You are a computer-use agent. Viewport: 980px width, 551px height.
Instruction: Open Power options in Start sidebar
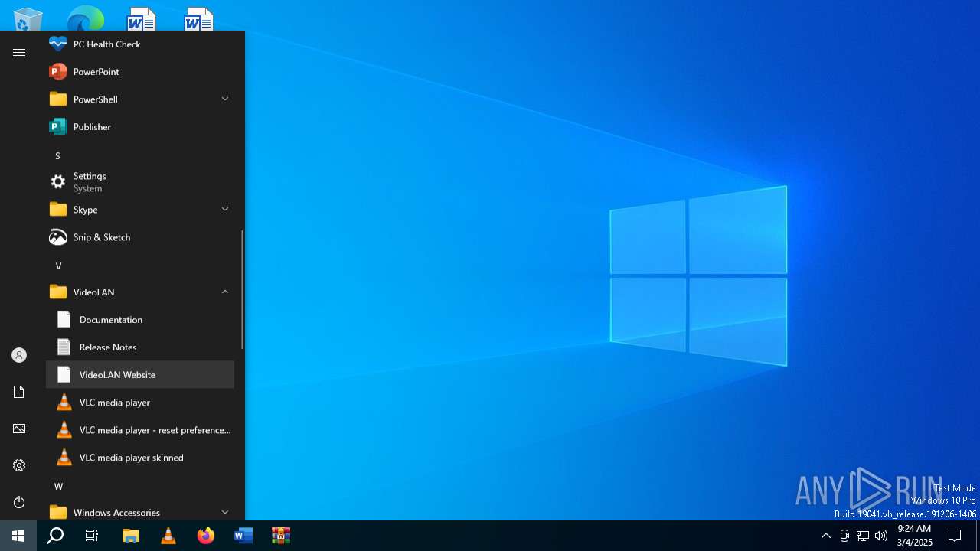coord(19,502)
